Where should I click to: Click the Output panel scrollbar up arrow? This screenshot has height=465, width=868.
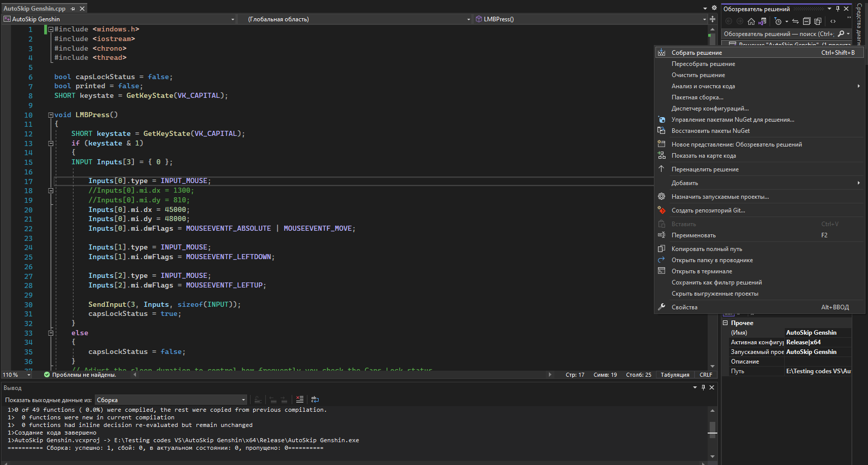point(712,411)
